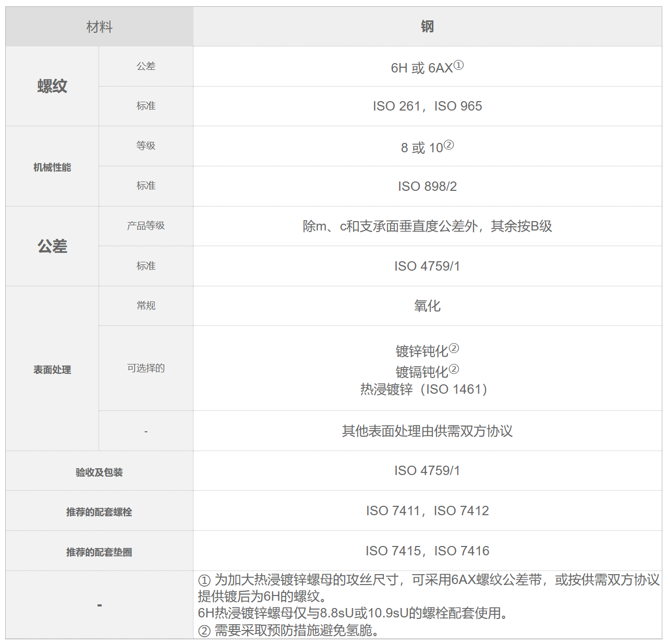Click the 镀镉钝化② line
This screenshot has height=644, width=667.
click(x=427, y=371)
